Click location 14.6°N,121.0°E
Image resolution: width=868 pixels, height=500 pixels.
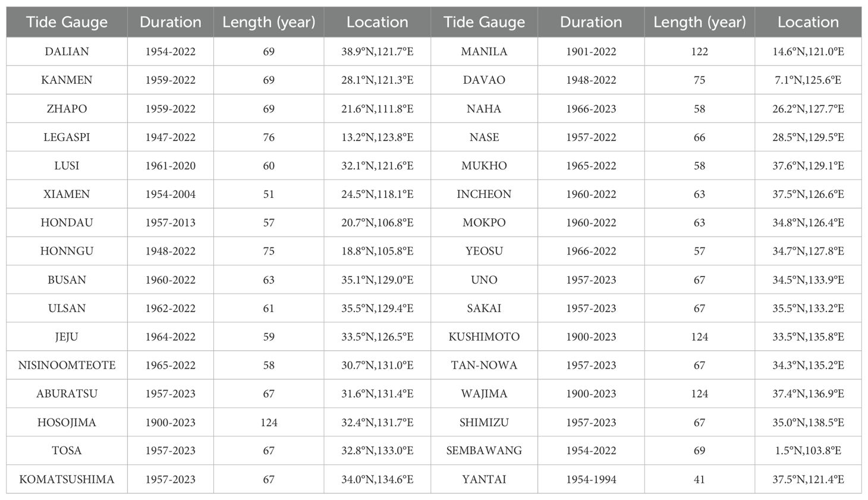808,52
